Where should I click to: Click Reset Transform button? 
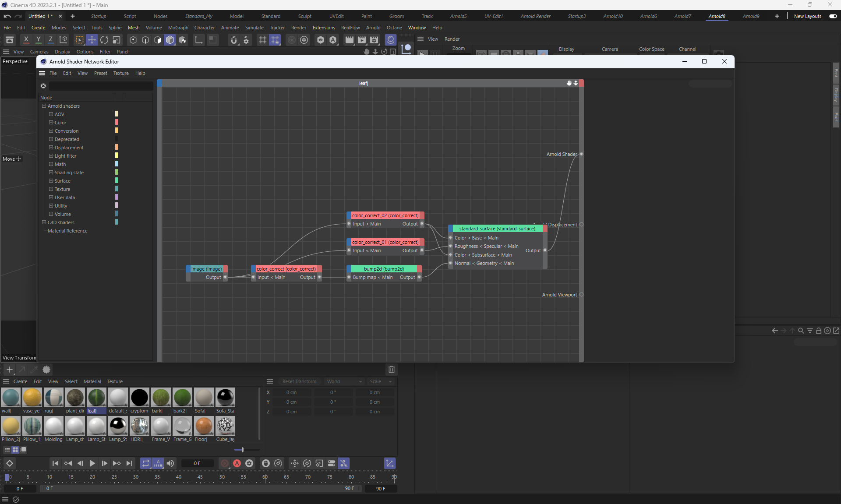[299, 381]
